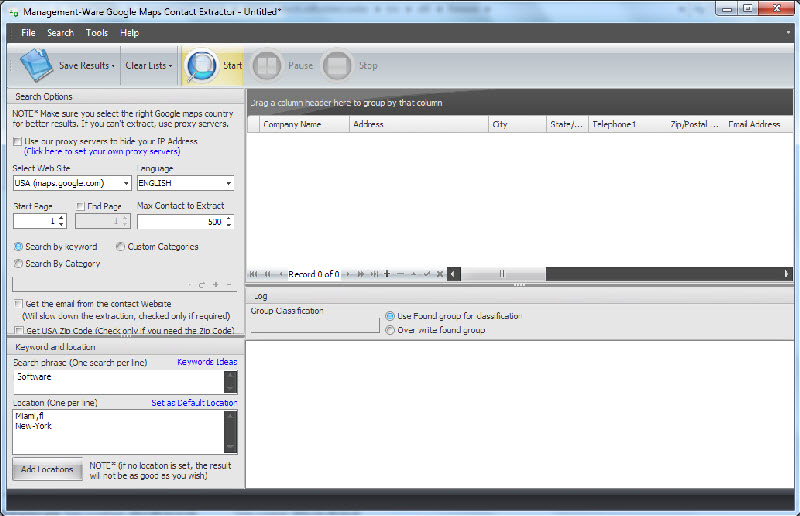Add a new record with plus icon
800x516 pixels.
click(387, 274)
